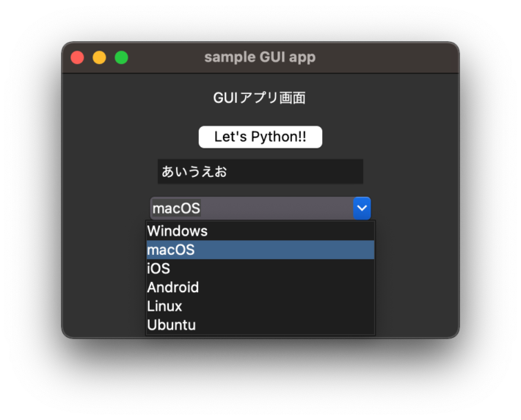Click the empty part of the combobox field
Viewport: 521px width, 420px height.
(x=276, y=209)
